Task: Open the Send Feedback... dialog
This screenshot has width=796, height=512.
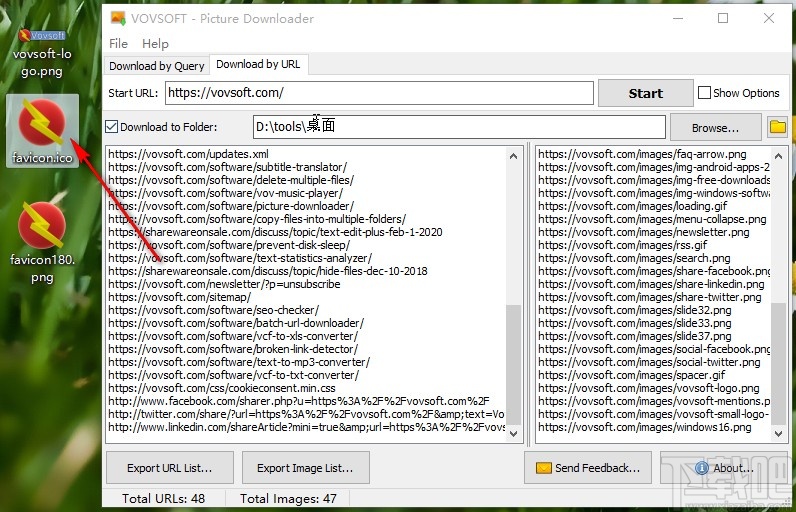Action: tap(588, 468)
